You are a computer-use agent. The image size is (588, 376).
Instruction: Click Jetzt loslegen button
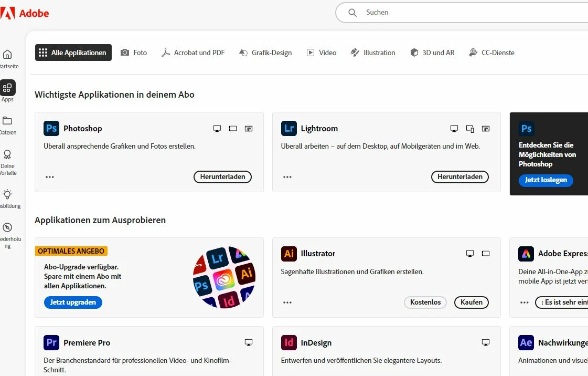click(546, 180)
